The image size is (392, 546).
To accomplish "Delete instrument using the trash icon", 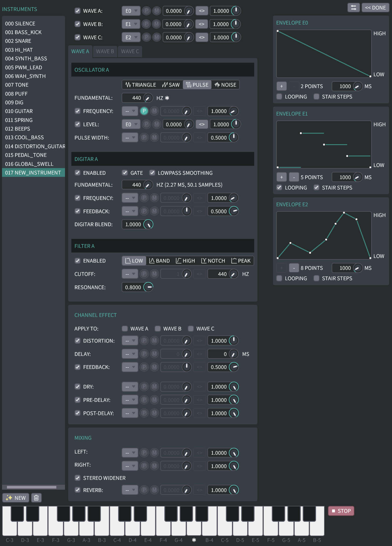I will pyautogui.click(x=36, y=498).
